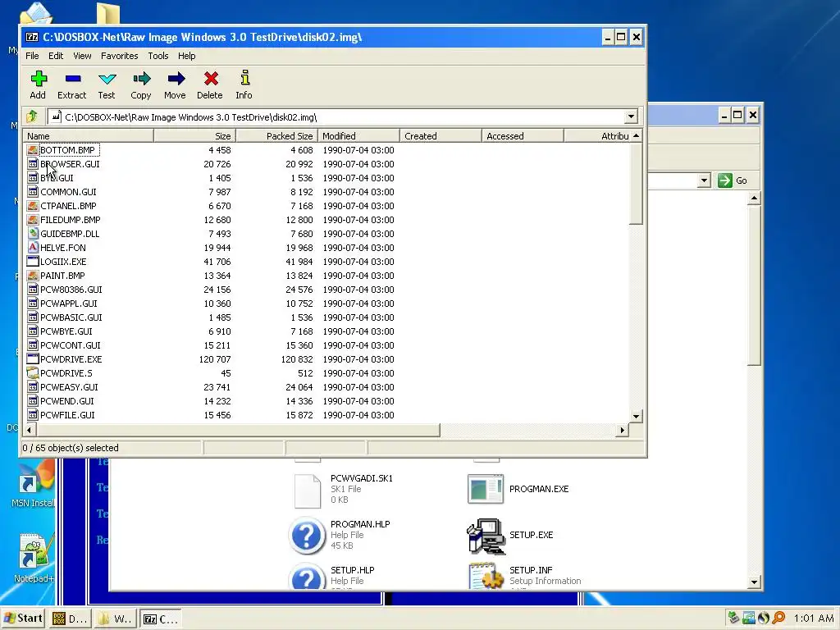Select the BOTTOM.BMP file icon
Screen dimensions: 840x630
33,150
